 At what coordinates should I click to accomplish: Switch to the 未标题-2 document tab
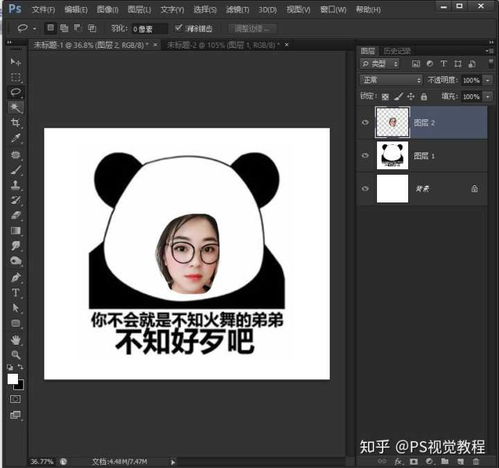tap(223, 45)
